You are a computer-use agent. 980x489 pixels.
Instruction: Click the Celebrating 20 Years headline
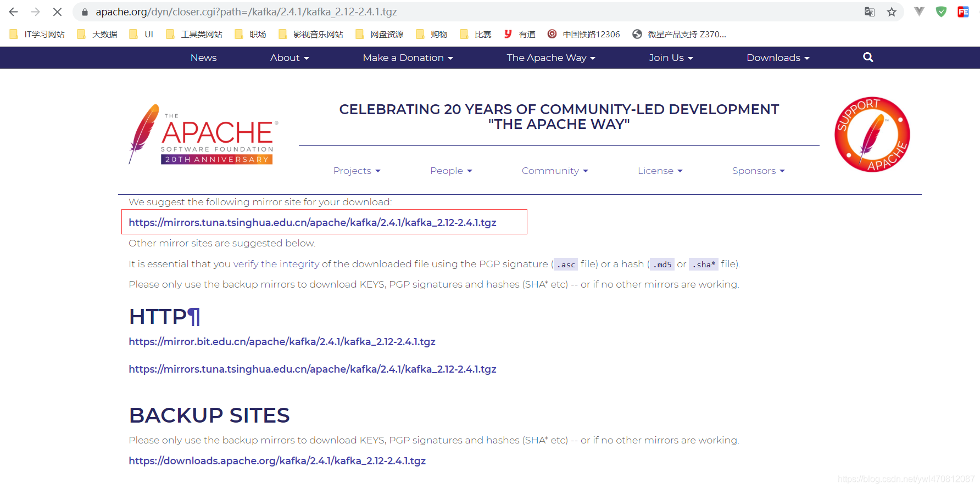[x=559, y=117]
